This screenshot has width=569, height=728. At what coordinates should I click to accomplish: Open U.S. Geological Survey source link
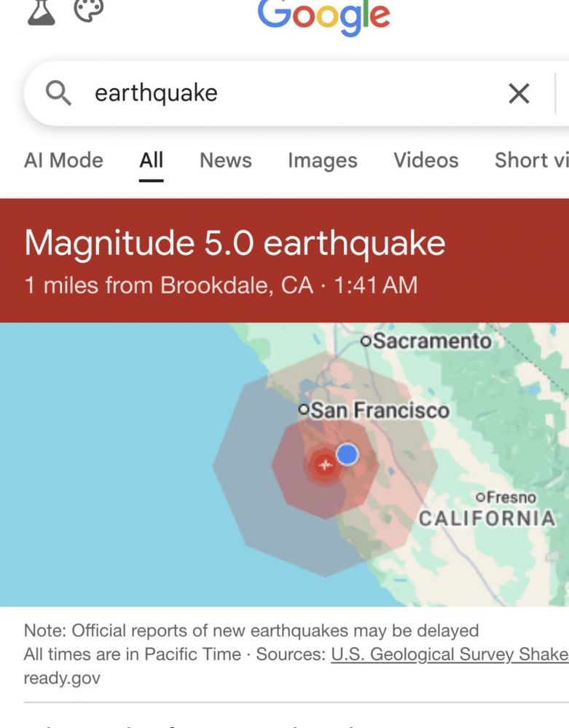click(x=431, y=654)
